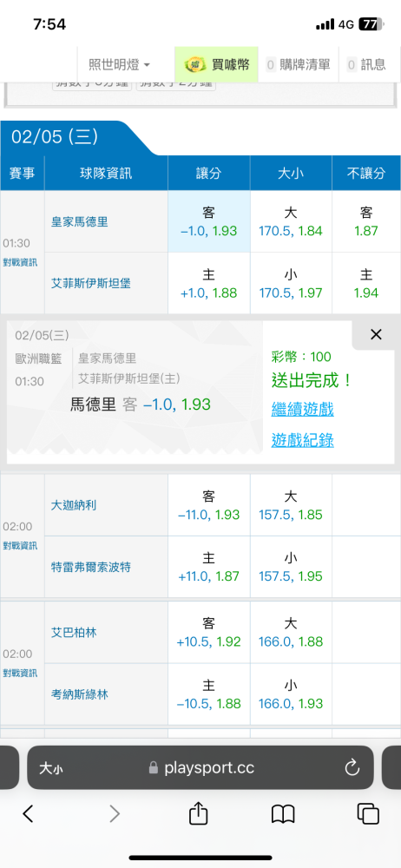Tap the Safari back arrow
Image resolution: width=401 pixels, height=868 pixels.
pyautogui.click(x=29, y=813)
